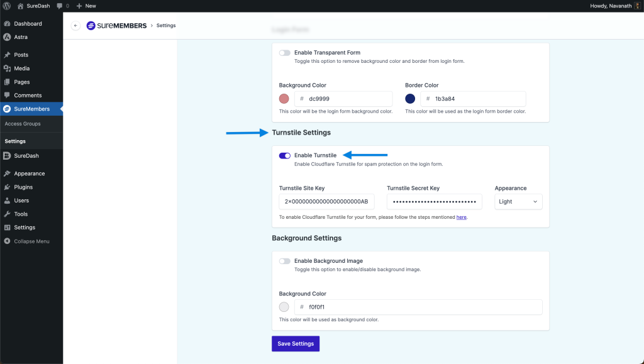This screenshot has height=364, width=644.
Task: Follow the 'here' Turnstile steps link
Action: point(461,217)
